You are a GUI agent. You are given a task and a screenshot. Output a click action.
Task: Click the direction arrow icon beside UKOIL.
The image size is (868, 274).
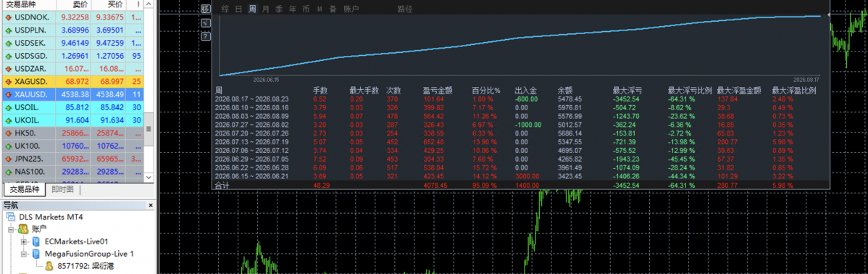click(x=9, y=120)
